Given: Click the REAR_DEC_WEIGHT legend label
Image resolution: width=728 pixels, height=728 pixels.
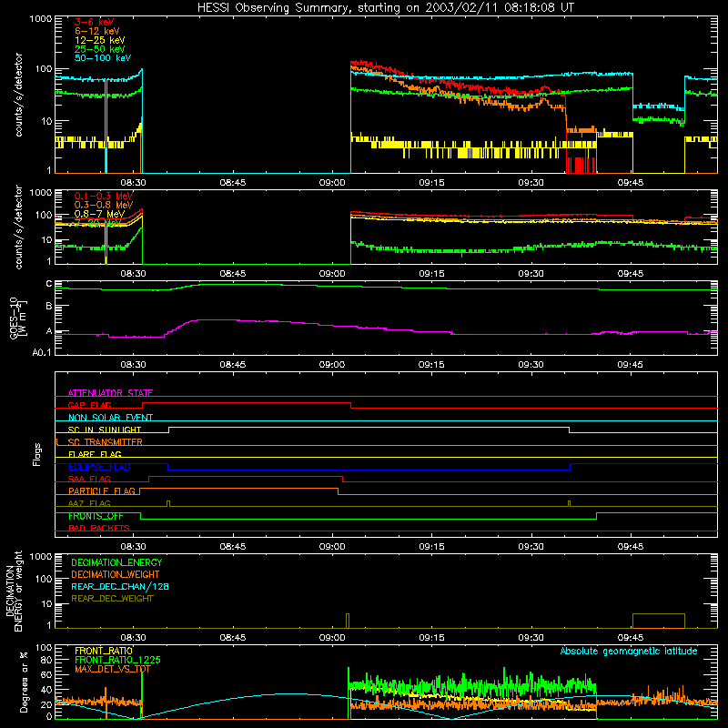Looking at the screenshot, I should tap(112, 599).
